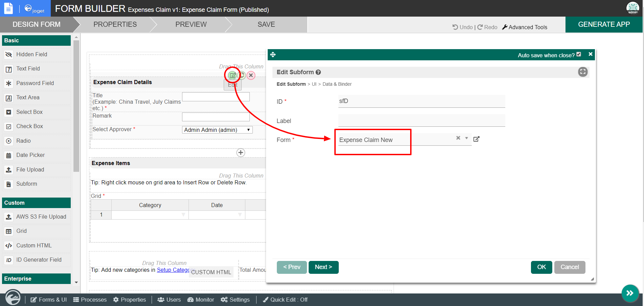Viewport: 644px width, 306px height.
Task: Switch to the PREVIEW tab
Action: click(x=191, y=24)
